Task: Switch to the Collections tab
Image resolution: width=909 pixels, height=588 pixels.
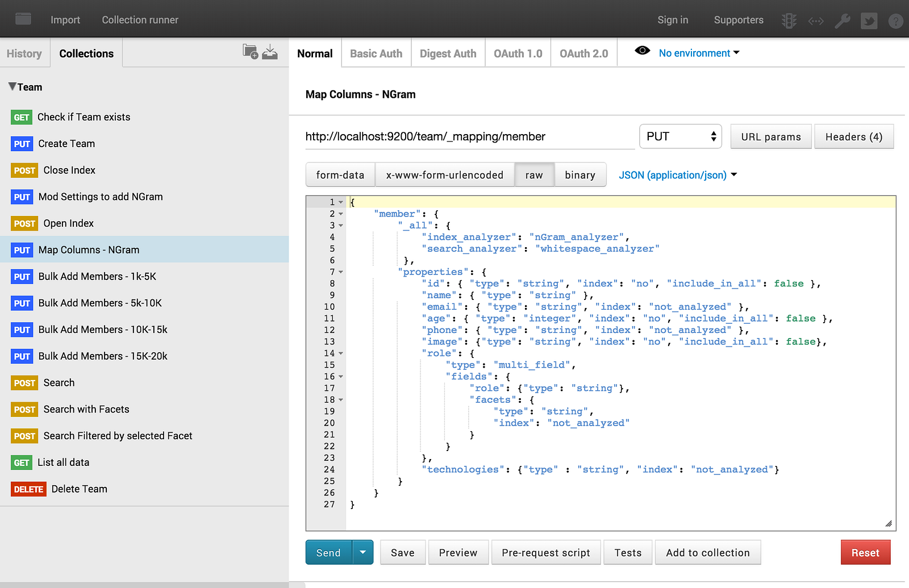Action: pyautogui.click(x=86, y=53)
